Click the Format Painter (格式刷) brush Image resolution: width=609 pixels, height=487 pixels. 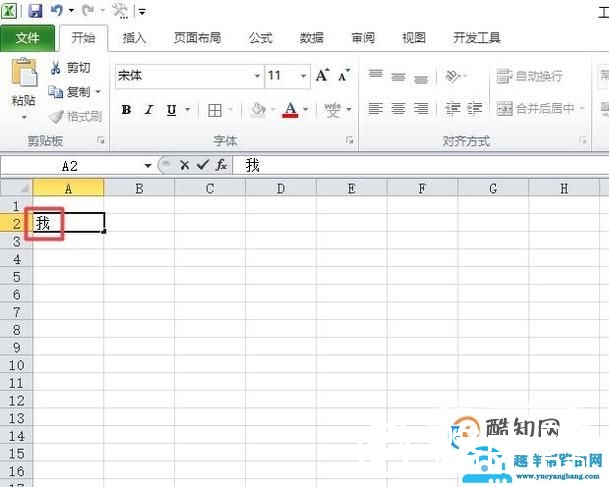pos(76,116)
